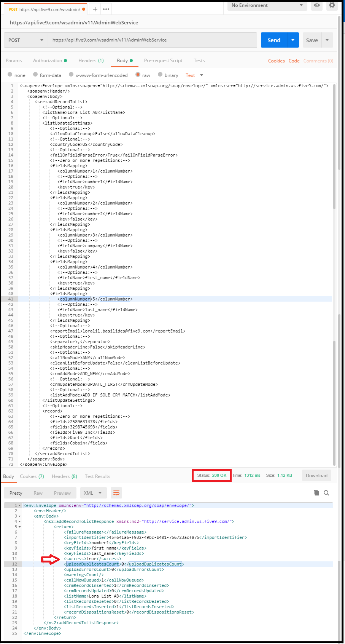Click the Send button
Screen dimensions: 345x644
pos(274,40)
